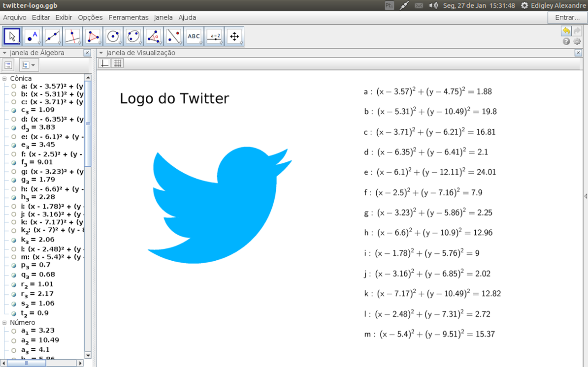588x367 pixels.
Task: Open the Opções menu
Action: tap(90, 18)
